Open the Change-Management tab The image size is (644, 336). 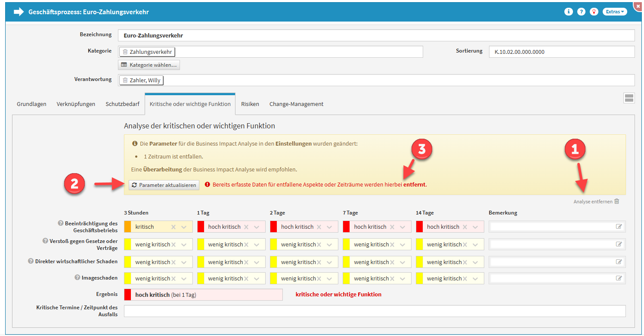(296, 104)
